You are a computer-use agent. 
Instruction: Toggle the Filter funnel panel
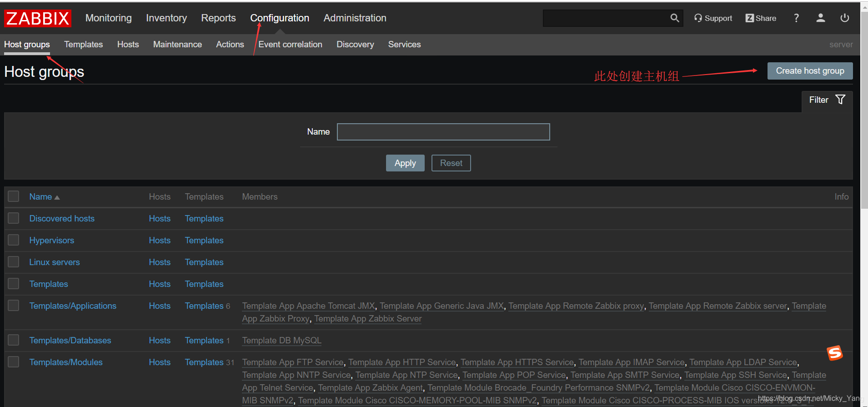(827, 100)
